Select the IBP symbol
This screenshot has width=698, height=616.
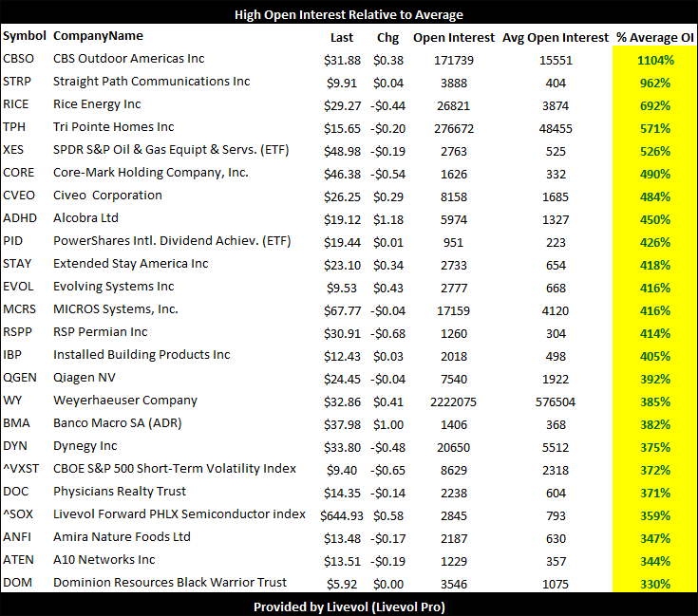pos(12,354)
